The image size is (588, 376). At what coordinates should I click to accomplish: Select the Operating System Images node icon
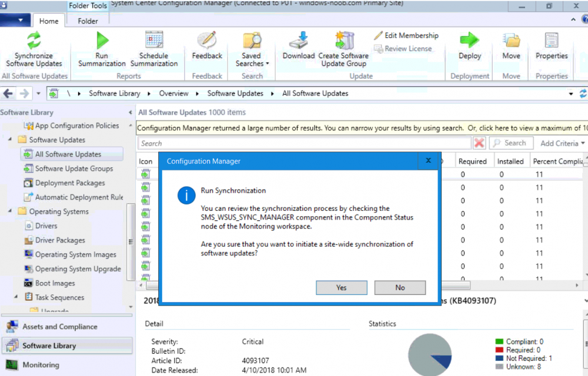point(28,254)
